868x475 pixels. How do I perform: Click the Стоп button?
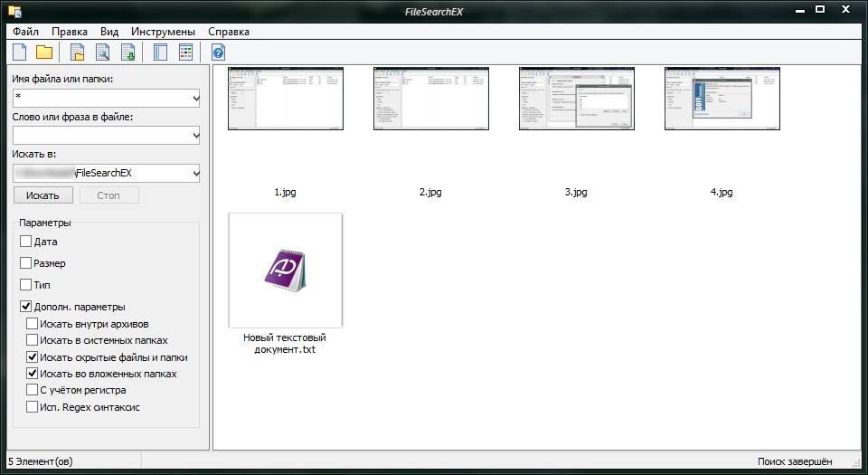pyautogui.click(x=108, y=195)
